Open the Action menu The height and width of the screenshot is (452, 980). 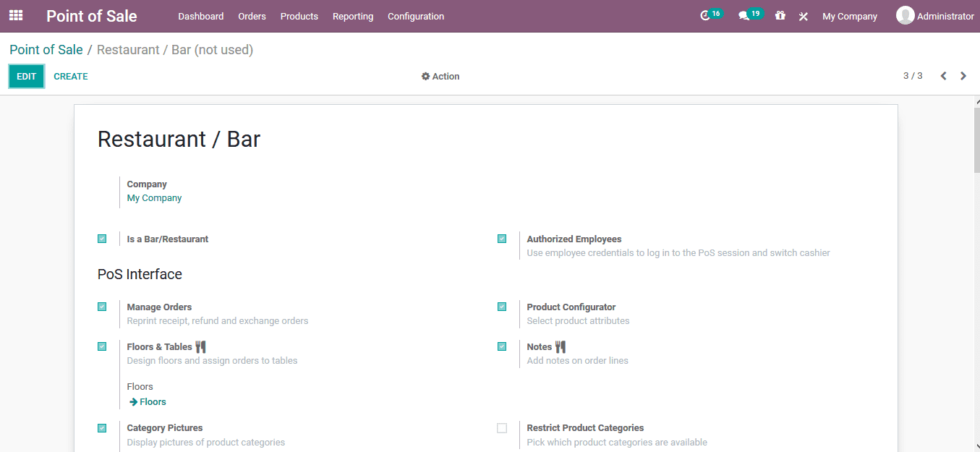click(440, 76)
